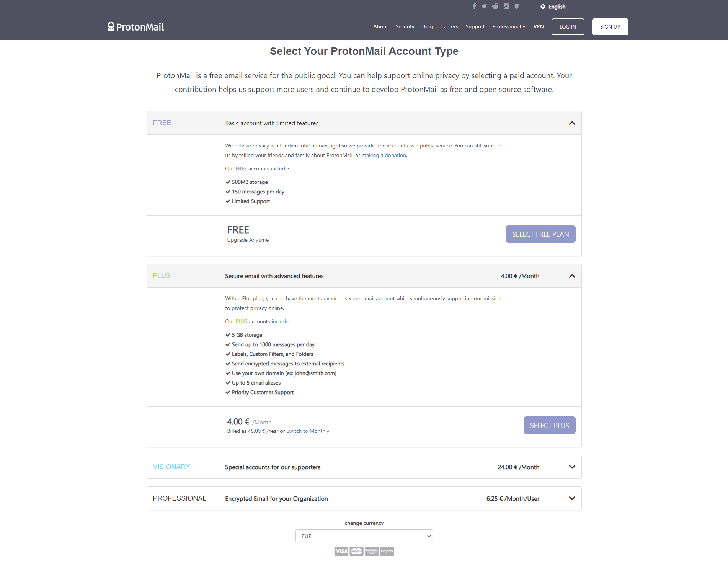
Task: Open the Twitter social icon
Action: pos(484,6)
